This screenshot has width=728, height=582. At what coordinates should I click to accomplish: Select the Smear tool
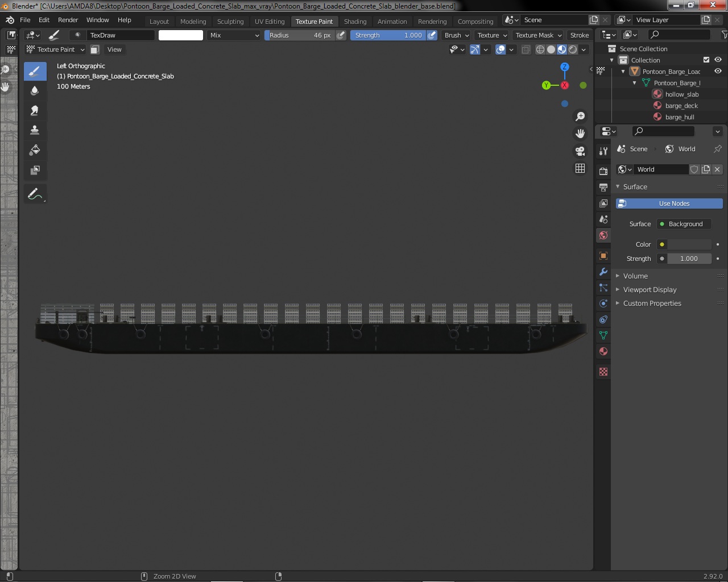(x=35, y=111)
